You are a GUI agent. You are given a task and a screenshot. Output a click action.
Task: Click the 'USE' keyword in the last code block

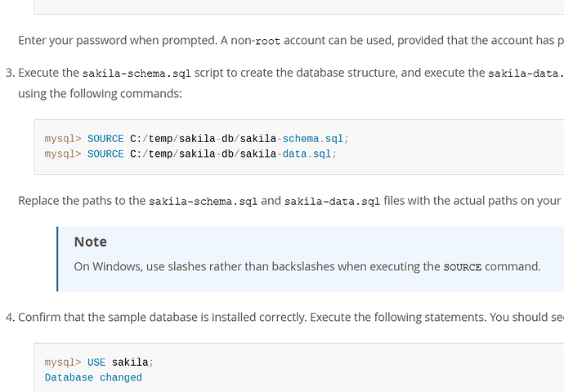[96, 362]
